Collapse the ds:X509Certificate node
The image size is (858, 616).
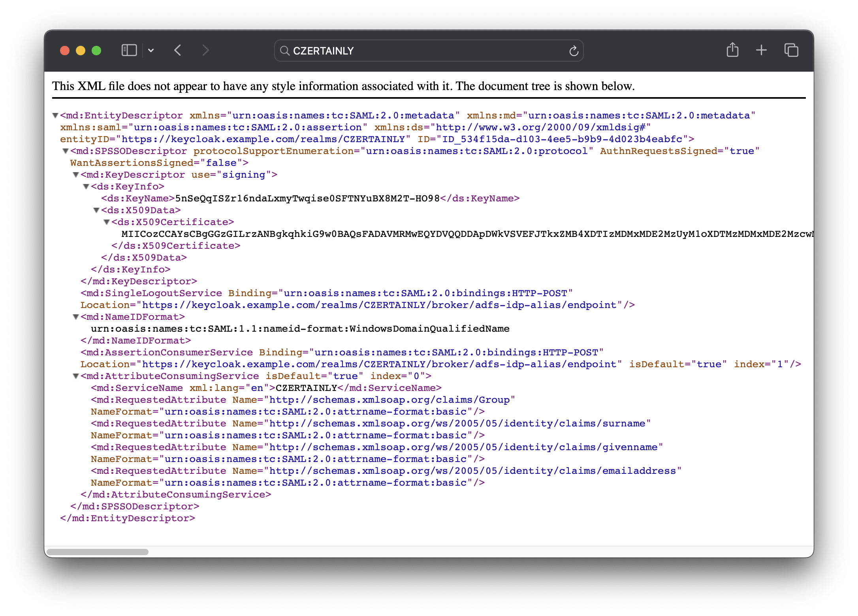tap(107, 222)
